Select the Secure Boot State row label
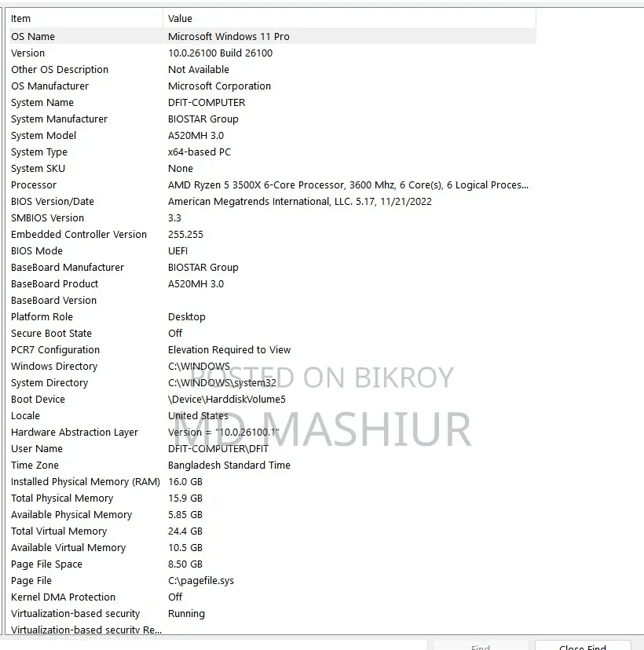 51,334
